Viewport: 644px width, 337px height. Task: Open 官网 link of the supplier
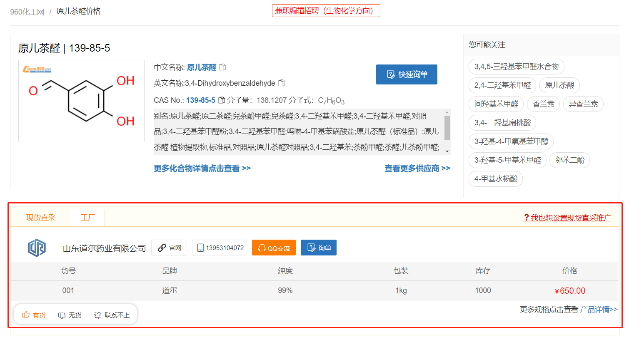coord(169,248)
